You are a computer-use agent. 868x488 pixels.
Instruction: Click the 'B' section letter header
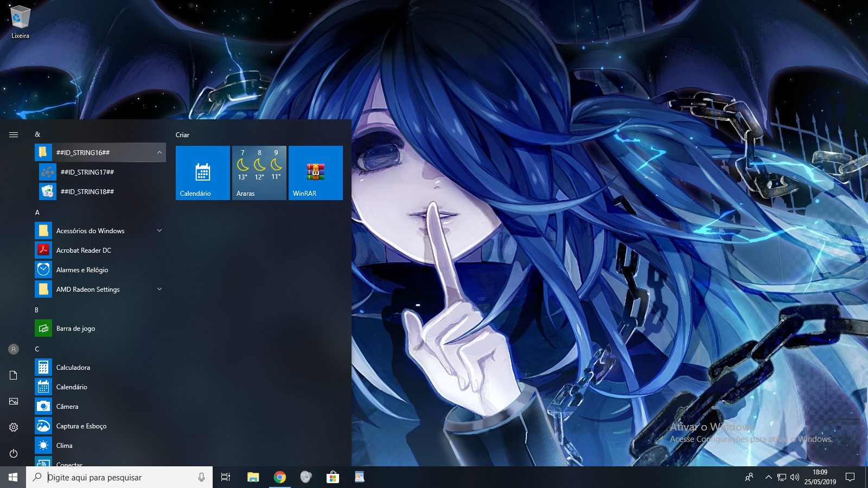37,310
